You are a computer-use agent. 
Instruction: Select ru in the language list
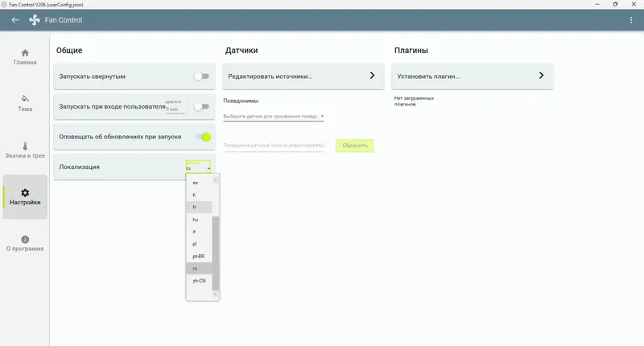199,269
